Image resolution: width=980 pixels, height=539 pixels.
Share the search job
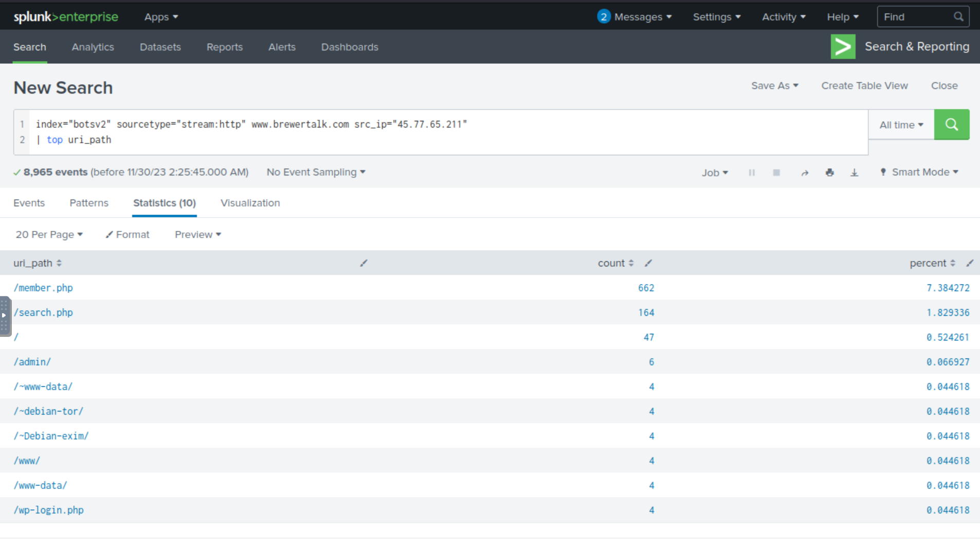(x=805, y=173)
